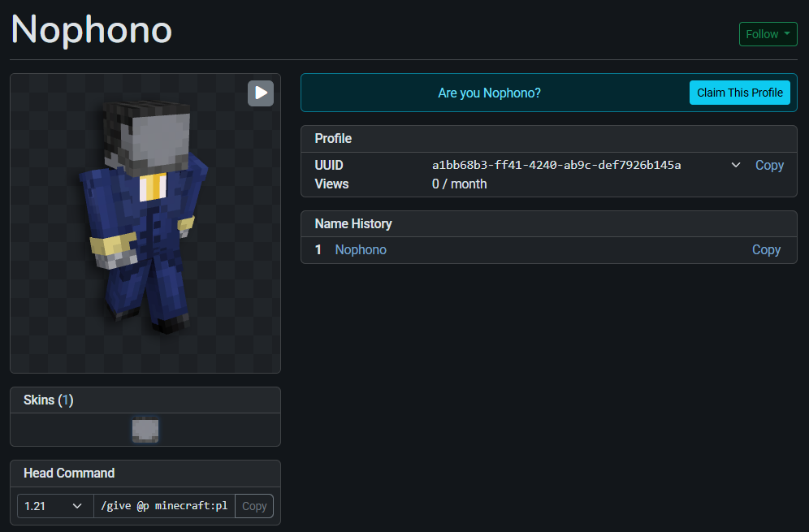809x532 pixels.
Task: Click the Views 0 / month value
Action: pos(459,184)
